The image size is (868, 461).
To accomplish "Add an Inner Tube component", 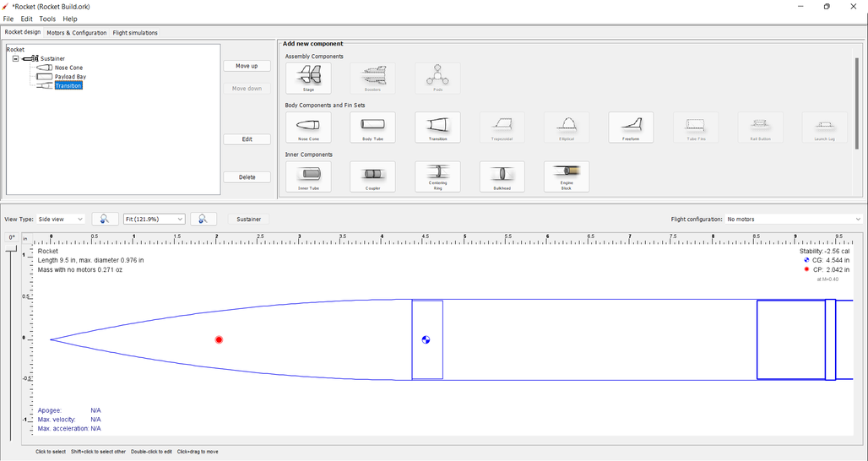I will point(308,176).
